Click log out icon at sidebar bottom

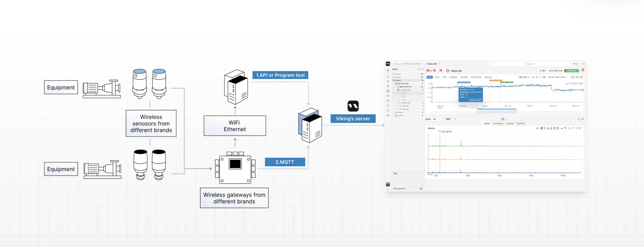pyautogui.click(x=388, y=190)
